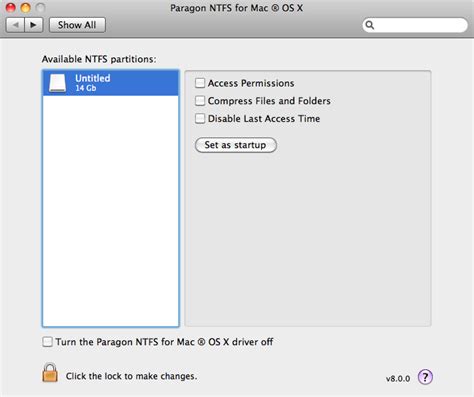
Task: Enable the Access Permissions checkbox
Action: (x=200, y=83)
